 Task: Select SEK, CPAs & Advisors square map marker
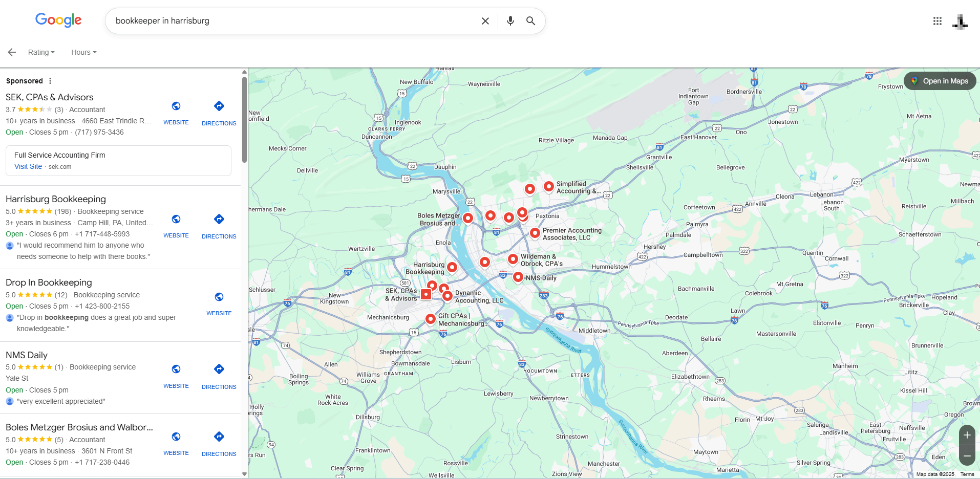[426, 294]
